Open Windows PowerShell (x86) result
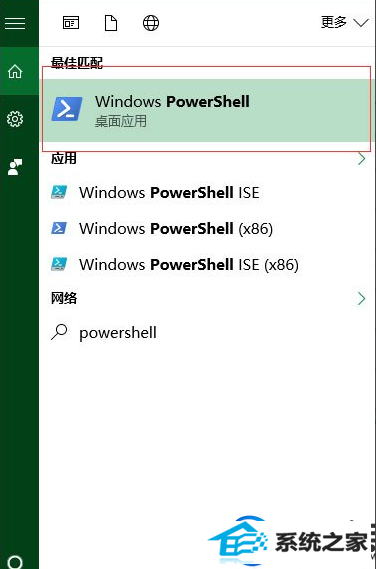376x569 pixels. (206, 229)
